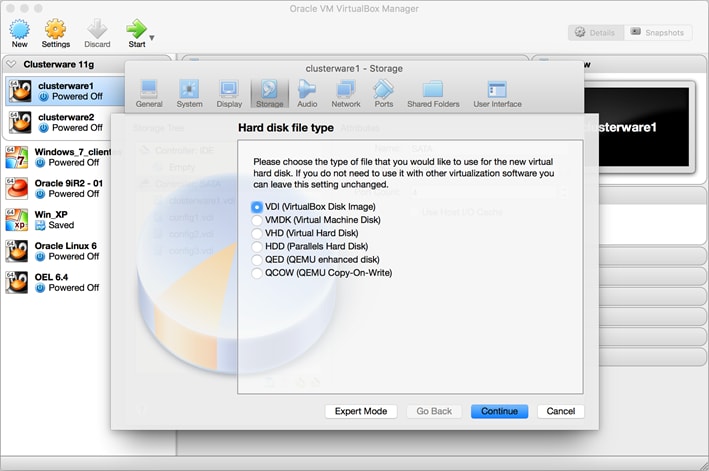The image size is (709, 471).
Task: Open the Audio settings tab
Action: 307,94
